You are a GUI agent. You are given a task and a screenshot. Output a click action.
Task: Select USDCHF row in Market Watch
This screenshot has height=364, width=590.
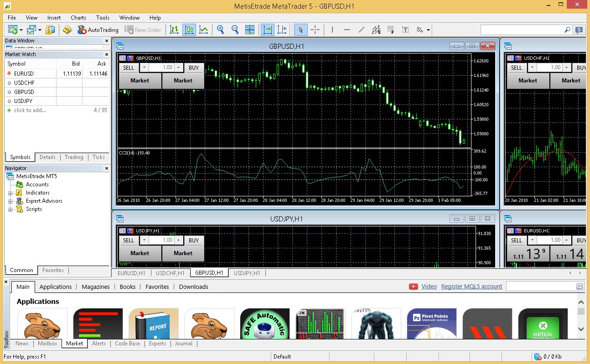click(x=57, y=83)
